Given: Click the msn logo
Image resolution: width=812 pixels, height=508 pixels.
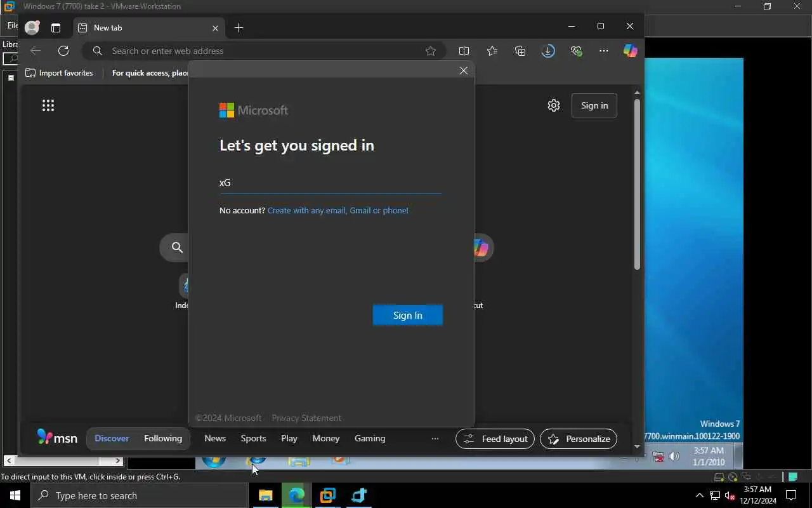Looking at the screenshot, I should [x=57, y=438].
